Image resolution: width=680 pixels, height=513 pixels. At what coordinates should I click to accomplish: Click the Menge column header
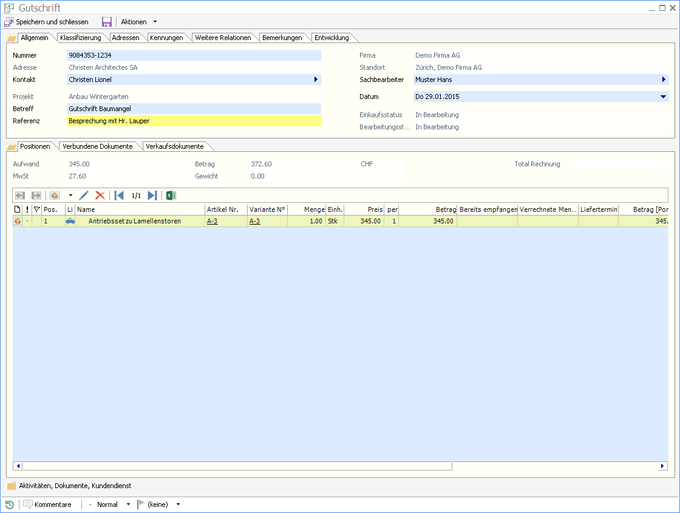(307, 209)
